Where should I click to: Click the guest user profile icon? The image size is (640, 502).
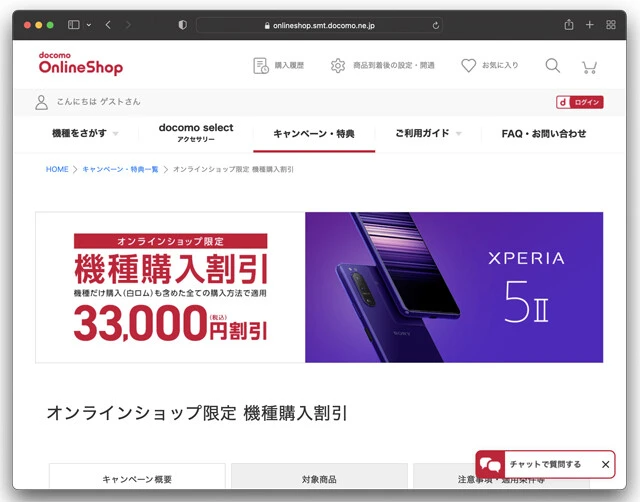pos(41,102)
